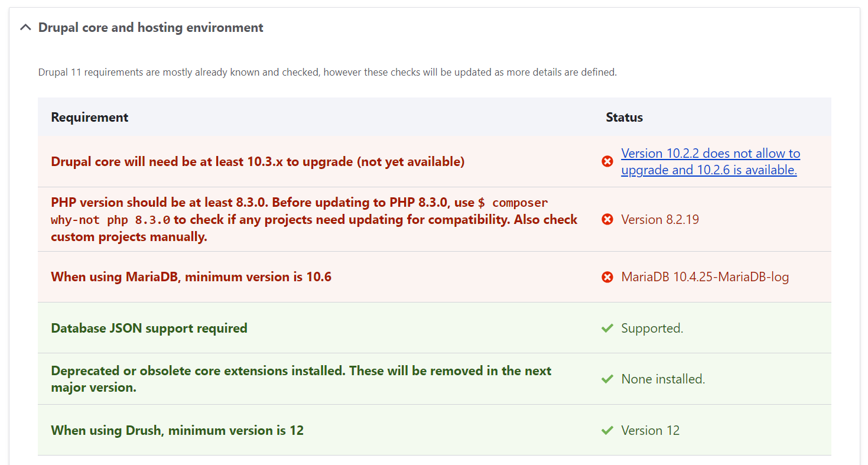Click the Version 8.2.19 status text
The image size is (868, 465).
pos(660,219)
